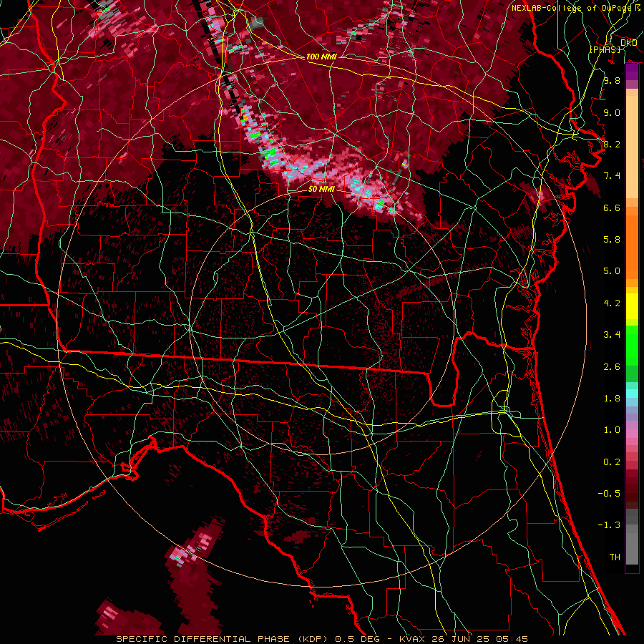Select the 9.8 value on the legend
Screen dimensions: 644x644
coord(612,80)
